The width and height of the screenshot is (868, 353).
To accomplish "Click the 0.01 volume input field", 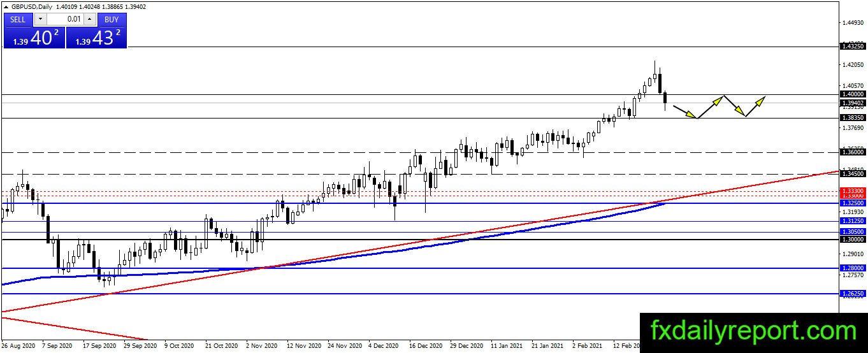I will tap(65, 18).
